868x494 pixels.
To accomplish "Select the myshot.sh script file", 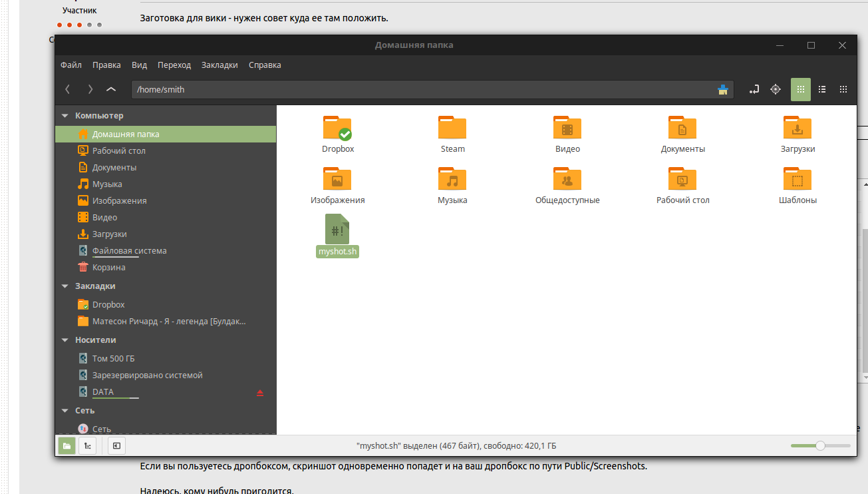I will (338, 236).
